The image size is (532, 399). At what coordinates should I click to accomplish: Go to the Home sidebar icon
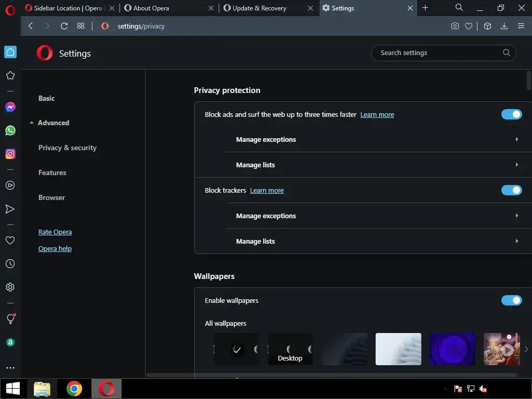10,52
